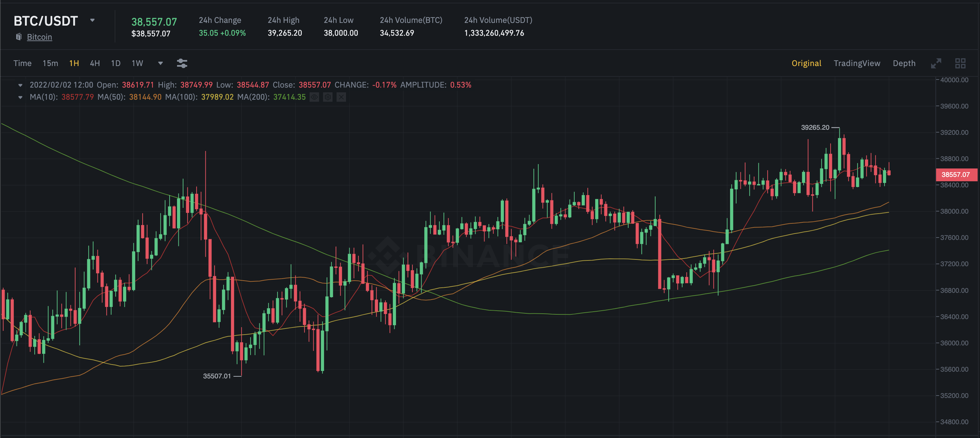Click the Bitcoin document info icon

coord(18,37)
